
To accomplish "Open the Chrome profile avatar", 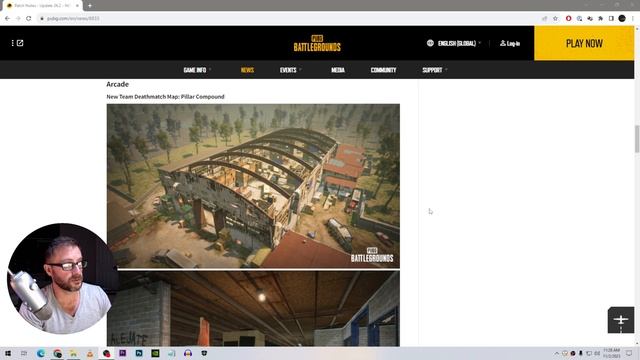I will (622, 18).
